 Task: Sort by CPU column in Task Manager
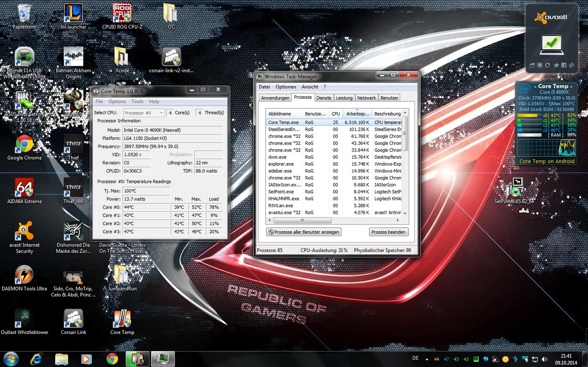(x=336, y=114)
